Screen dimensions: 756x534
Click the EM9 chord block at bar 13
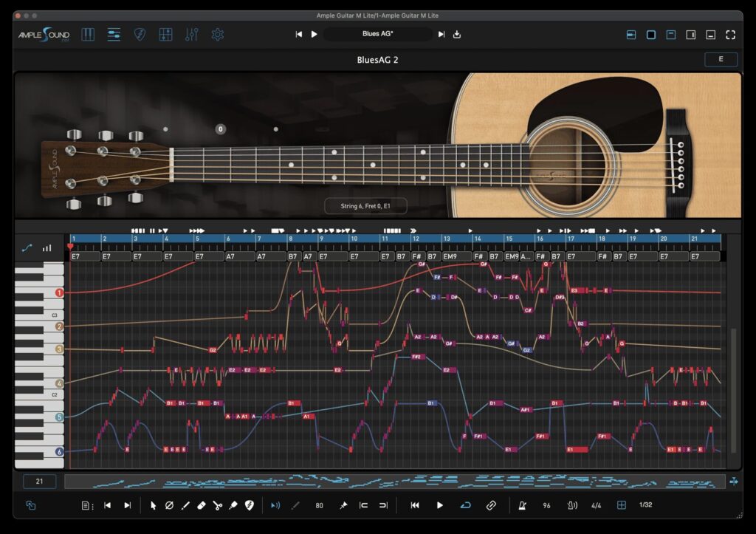point(456,256)
